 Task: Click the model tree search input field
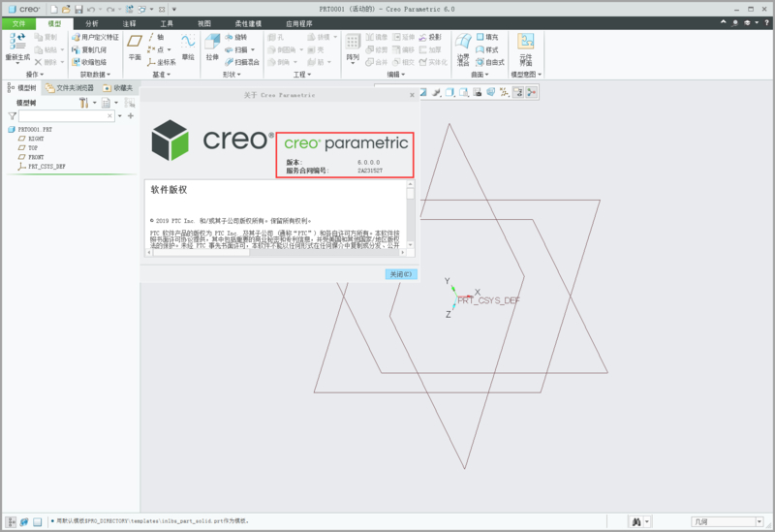66,115
